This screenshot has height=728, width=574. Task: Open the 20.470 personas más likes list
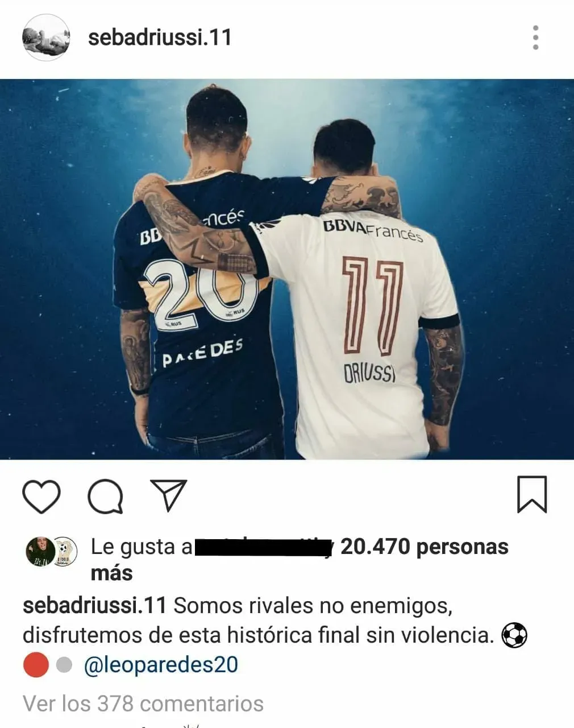[x=300, y=559]
